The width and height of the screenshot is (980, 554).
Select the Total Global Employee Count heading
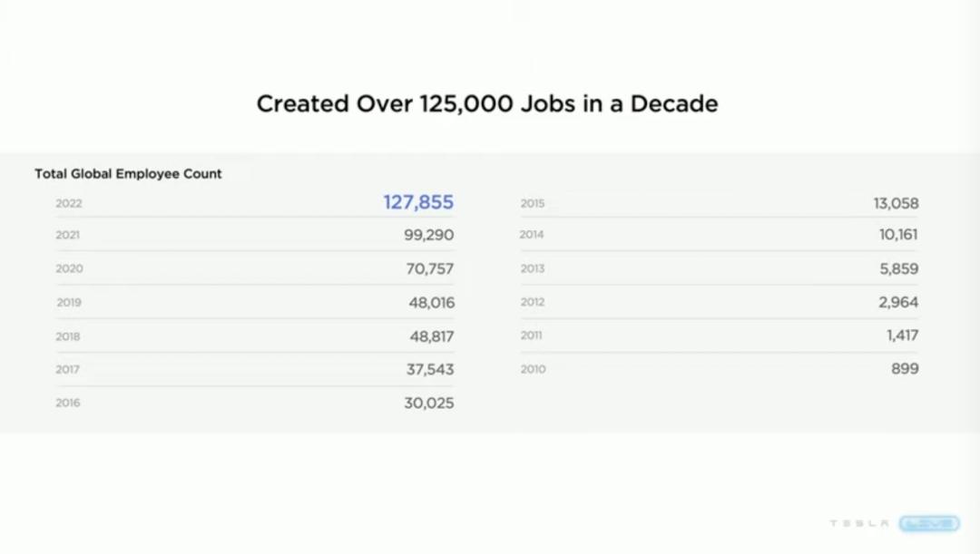click(x=128, y=173)
